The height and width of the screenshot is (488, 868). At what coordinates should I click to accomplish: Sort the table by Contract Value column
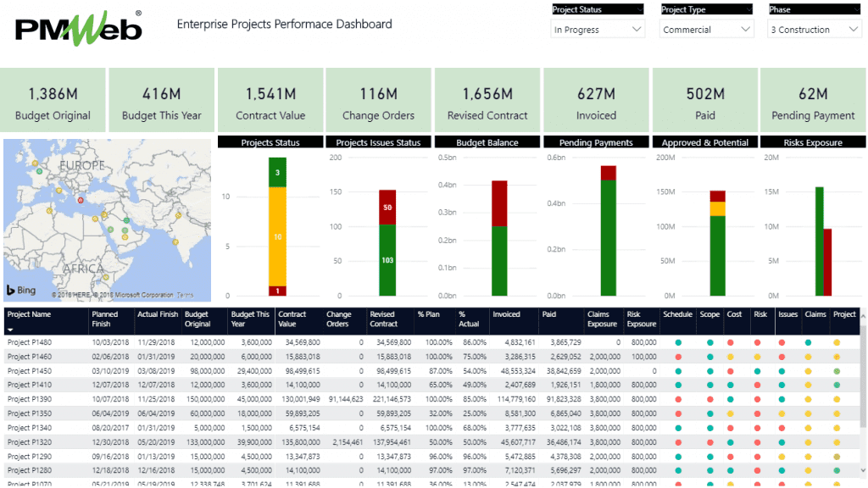point(292,319)
